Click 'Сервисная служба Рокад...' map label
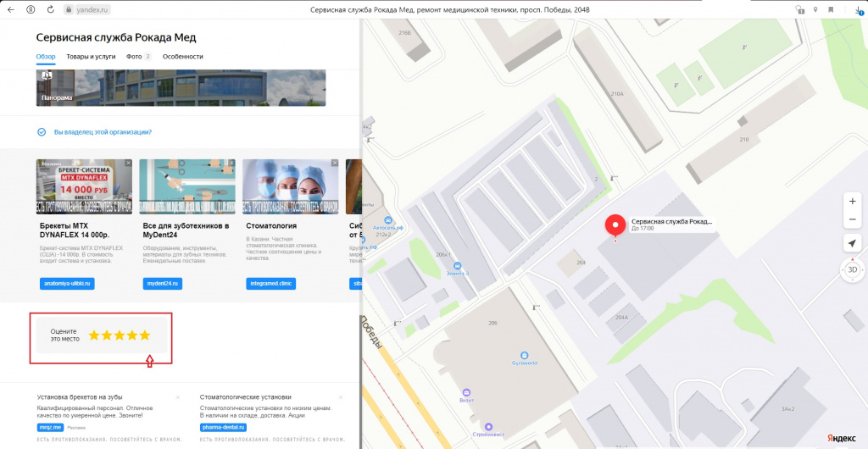 [671, 222]
